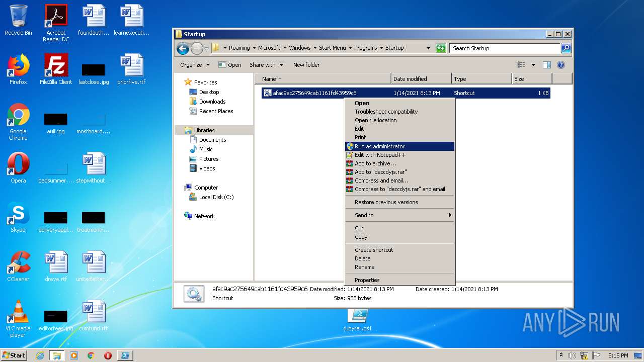Sort by Size column header
The width and height of the screenshot is (644, 362).
[532, 79]
